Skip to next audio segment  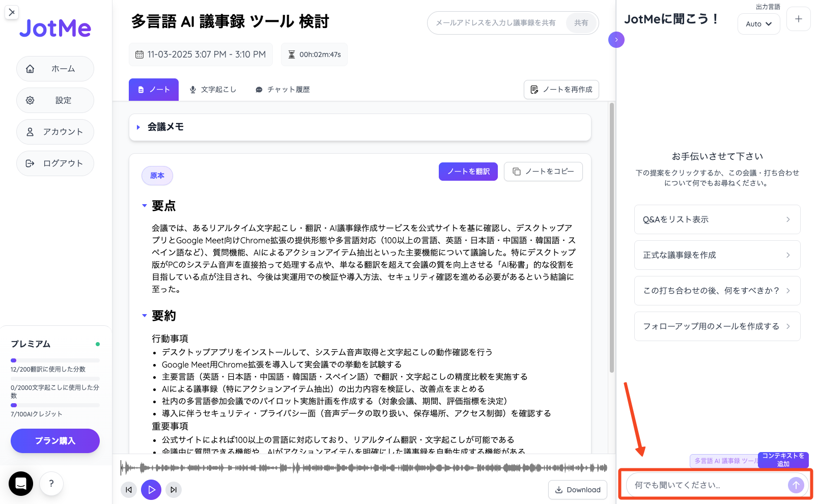coord(174,490)
